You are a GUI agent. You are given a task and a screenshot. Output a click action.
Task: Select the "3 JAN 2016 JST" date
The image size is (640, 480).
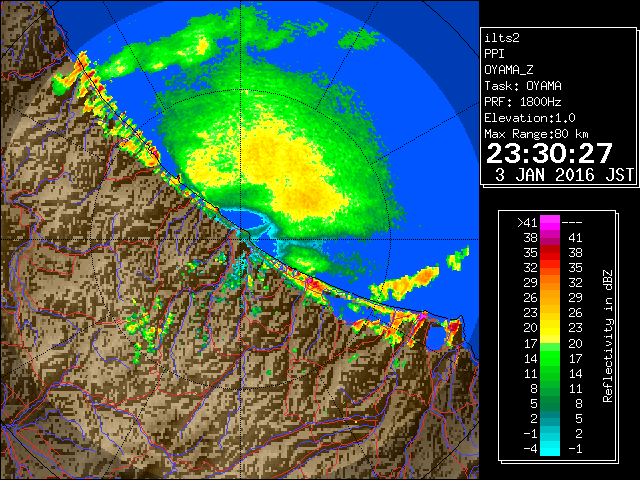(564, 175)
